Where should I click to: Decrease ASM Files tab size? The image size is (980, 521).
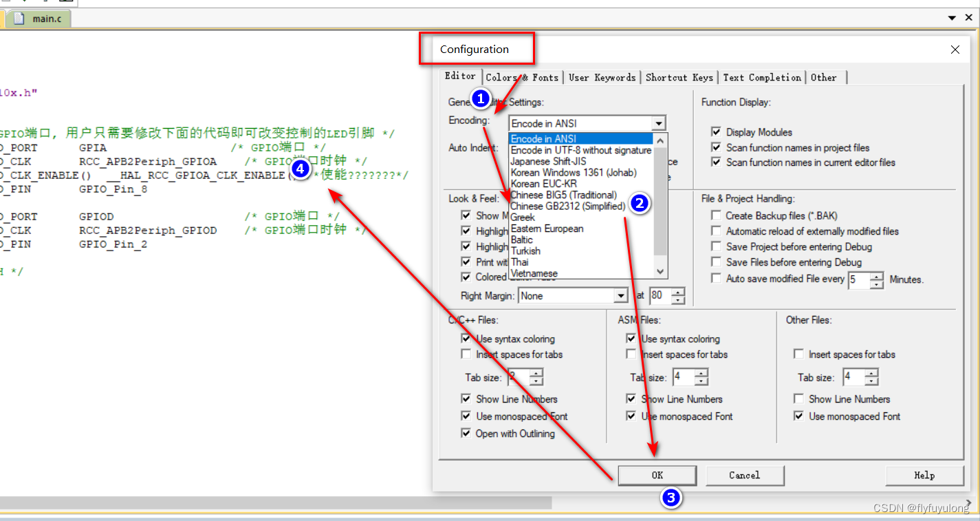[x=701, y=381]
